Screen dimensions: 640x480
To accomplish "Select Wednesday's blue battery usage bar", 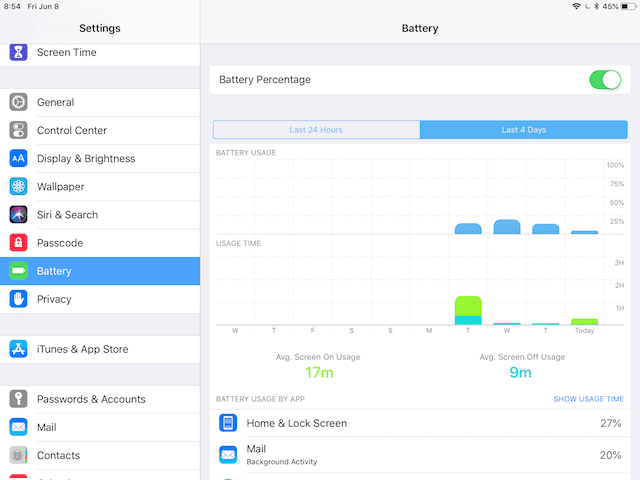I will 507,227.
